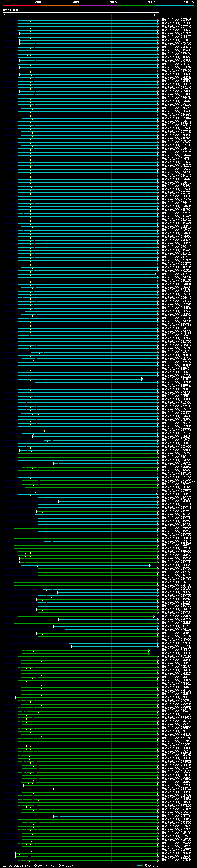Select hit label UniRef100_B4G143

(x=177, y=457)
